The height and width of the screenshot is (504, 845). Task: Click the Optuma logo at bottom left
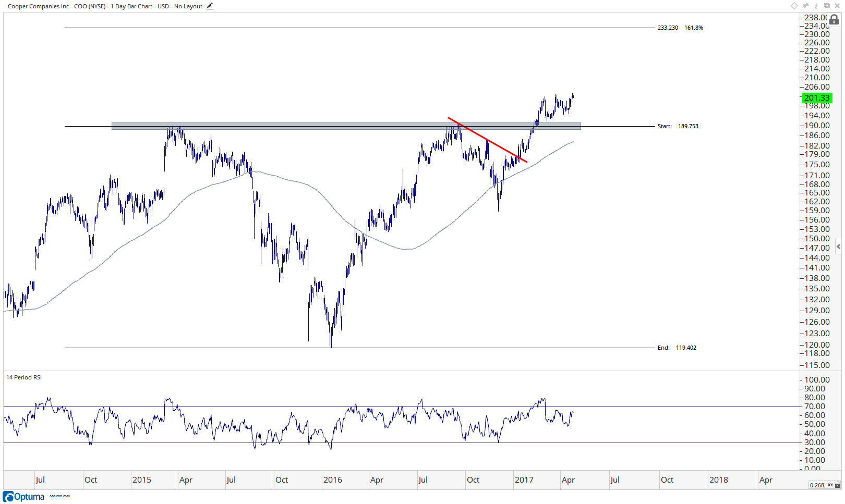(23, 496)
